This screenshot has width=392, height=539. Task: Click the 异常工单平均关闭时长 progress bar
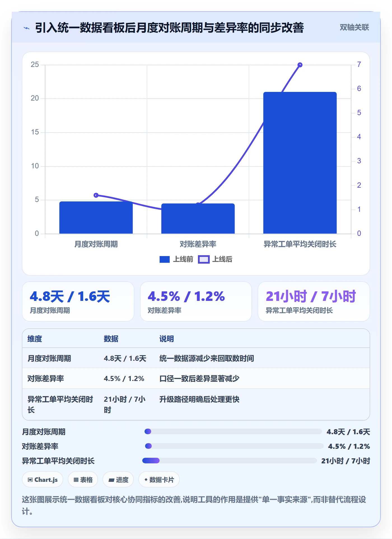(x=230, y=461)
